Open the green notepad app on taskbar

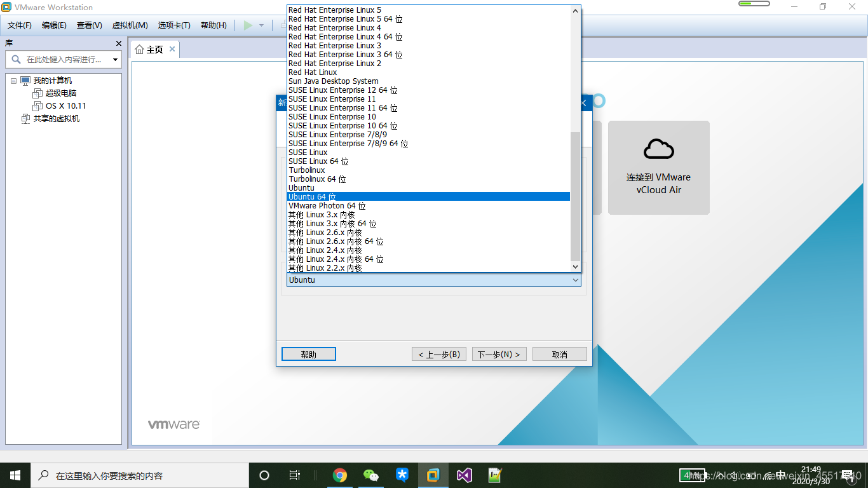pos(495,475)
